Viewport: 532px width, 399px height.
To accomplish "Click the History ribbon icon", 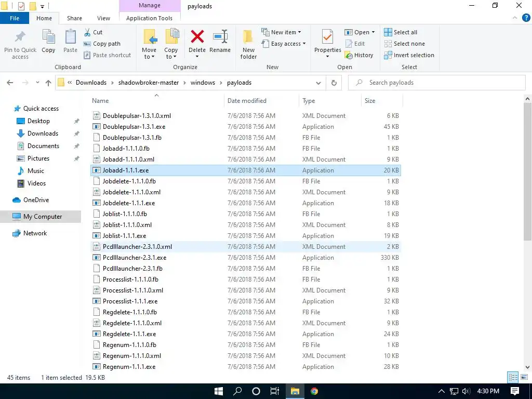I will coord(349,55).
